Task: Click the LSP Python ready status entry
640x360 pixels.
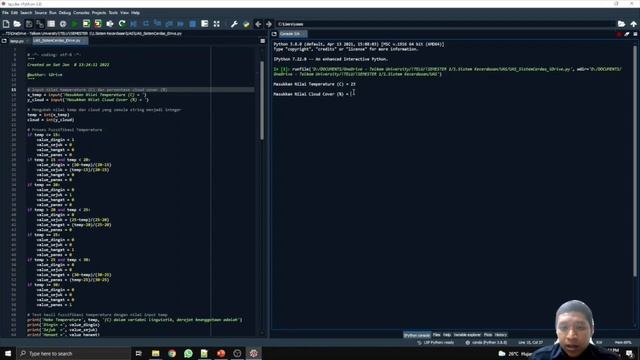Action: click(x=436, y=342)
